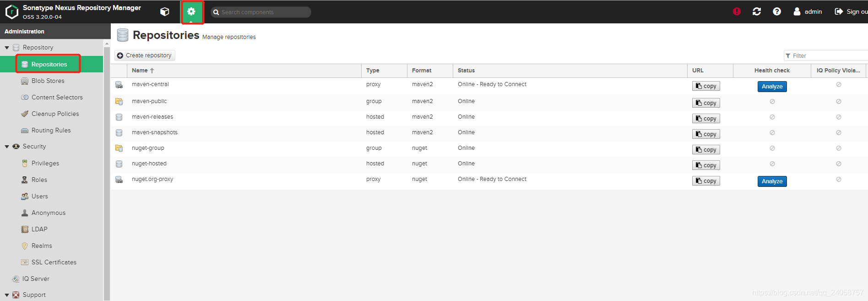The width and height of the screenshot is (868, 301).
Task: Click the Repository folder icon in tree
Action: pos(16,48)
